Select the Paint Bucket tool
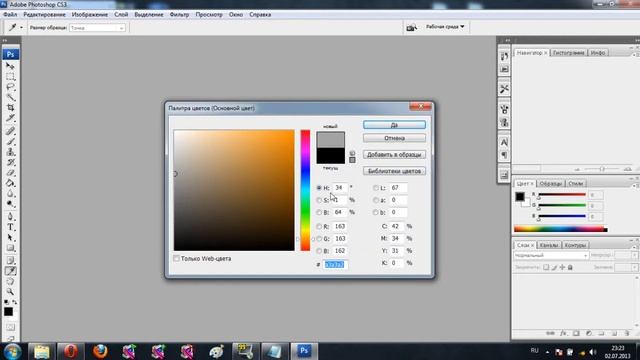Image resolution: width=640 pixels, height=360 pixels. tap(10, 183)
